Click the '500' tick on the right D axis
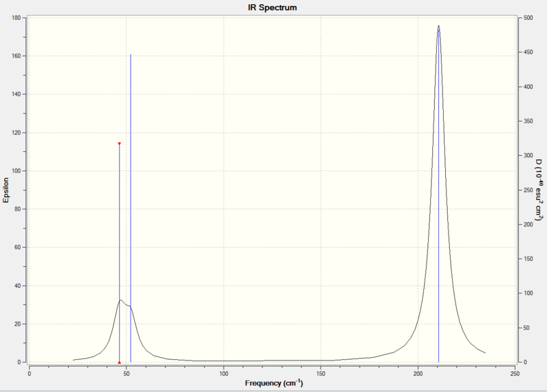The width and height of the screenshot is (547, 392). click(x=528, y=18)
